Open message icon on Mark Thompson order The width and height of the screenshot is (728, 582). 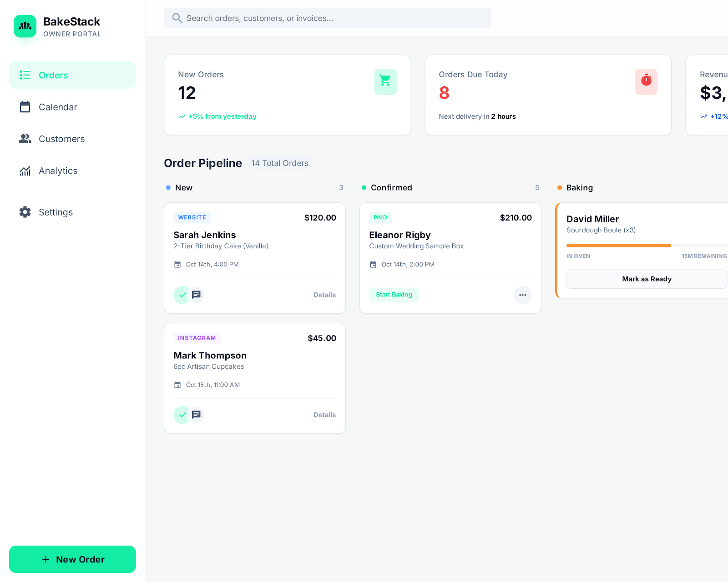point(196,415)
